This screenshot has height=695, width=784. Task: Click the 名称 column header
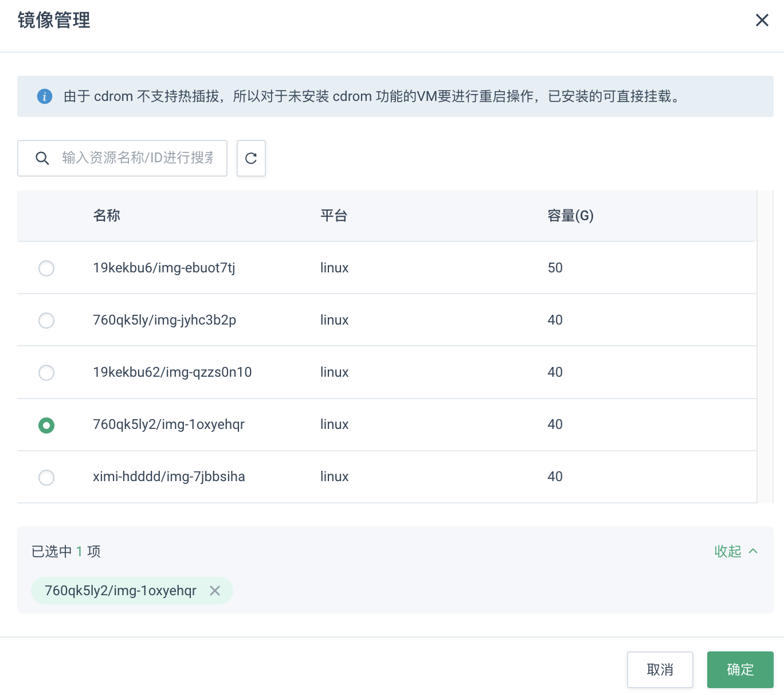pos(107,216)
